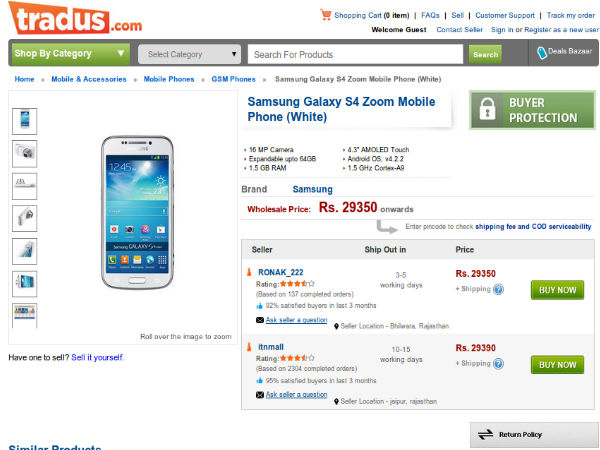The image size is (600, 450).
Task: Select the first product thumbnail image
Action: (x=25, y=119)
